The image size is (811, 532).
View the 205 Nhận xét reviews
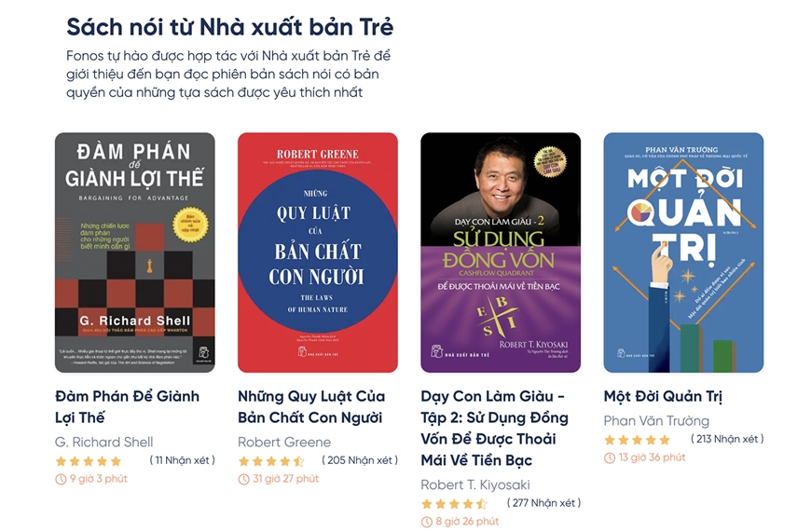click(x=360, y=460)
